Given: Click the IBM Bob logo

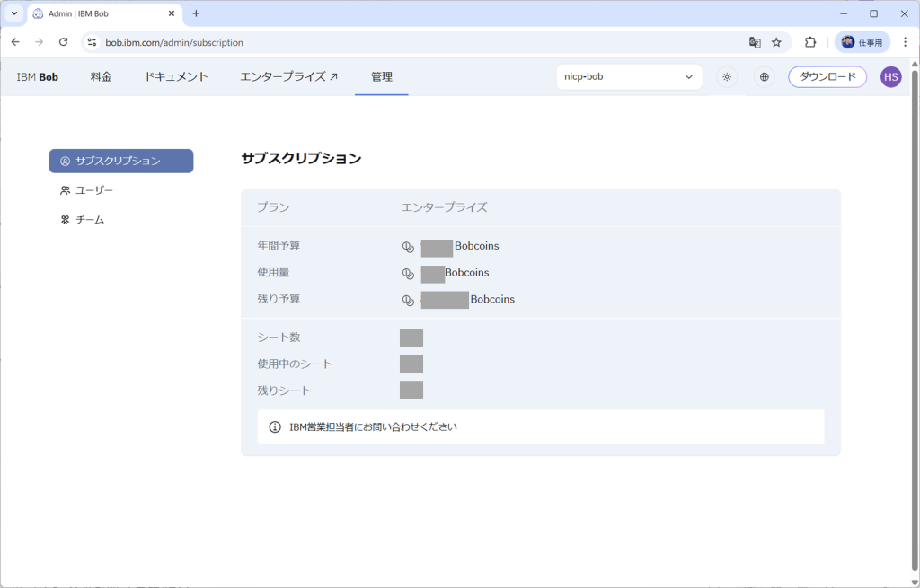Looking at the screenshot, I should click(38, 77).
